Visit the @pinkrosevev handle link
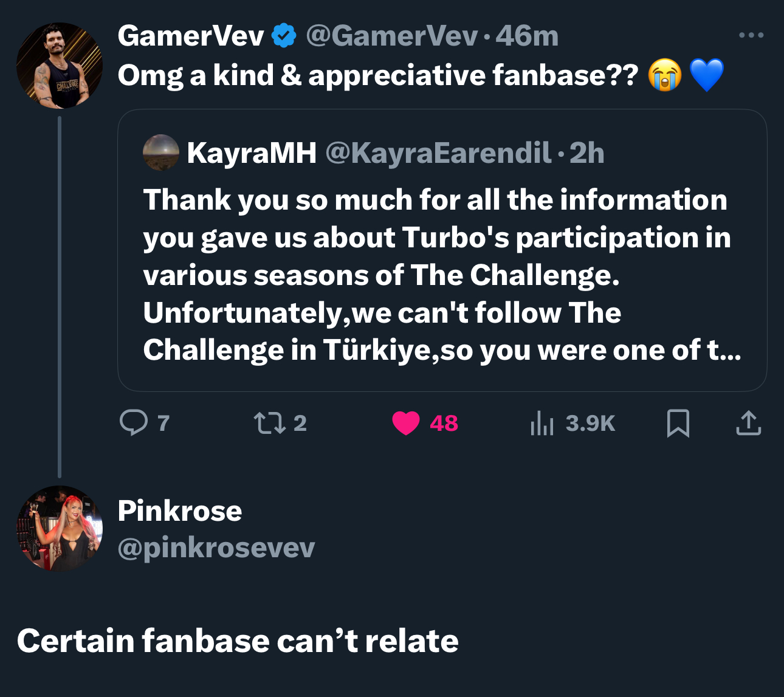 coord(216,548)
